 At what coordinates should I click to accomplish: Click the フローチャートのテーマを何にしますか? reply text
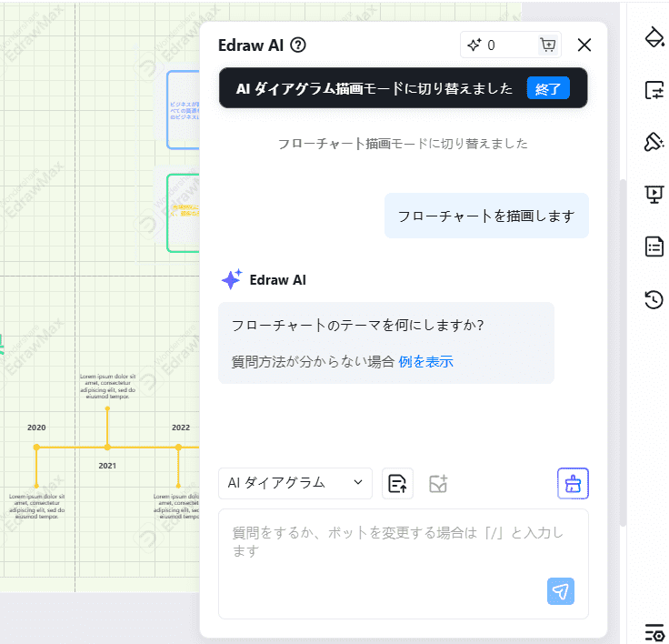(357, 326)
